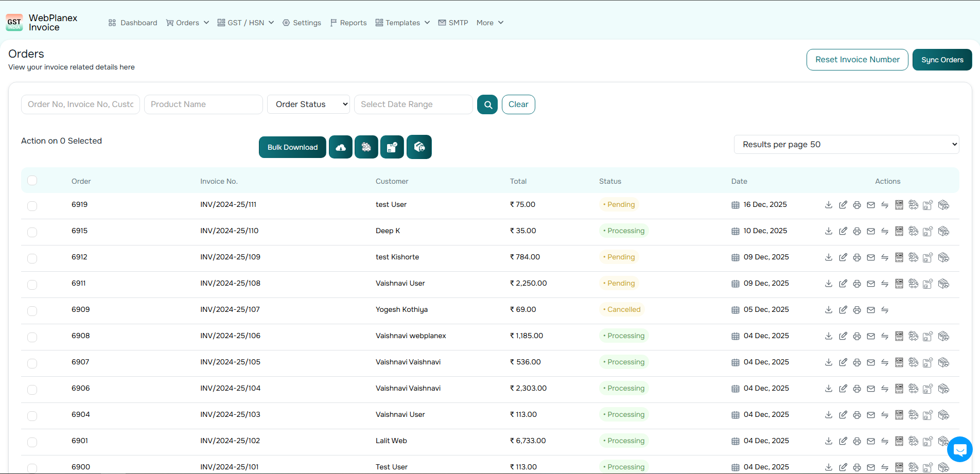Click the delivery truck icon for order 6908

(913, 336)
